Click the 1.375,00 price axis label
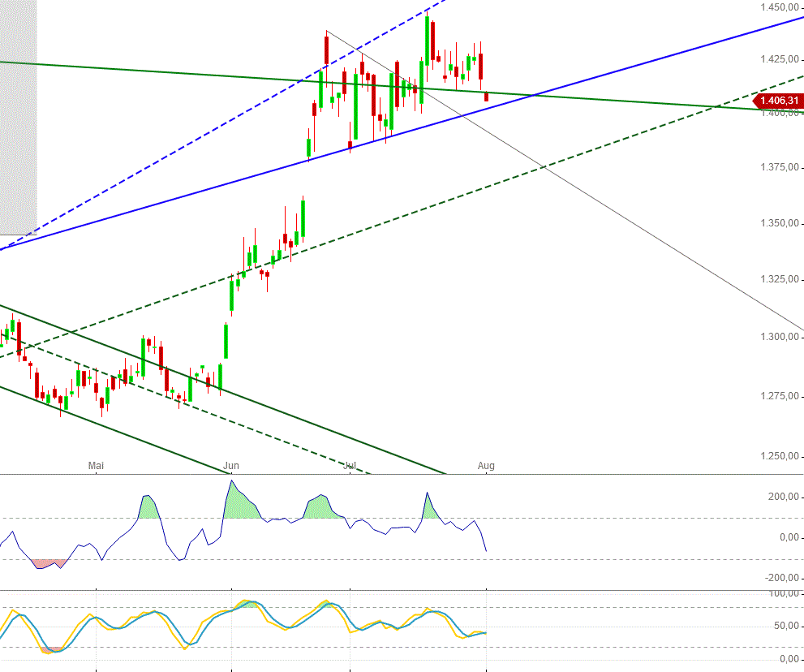This screenshot has height=672, width=804. coord(780,167)
